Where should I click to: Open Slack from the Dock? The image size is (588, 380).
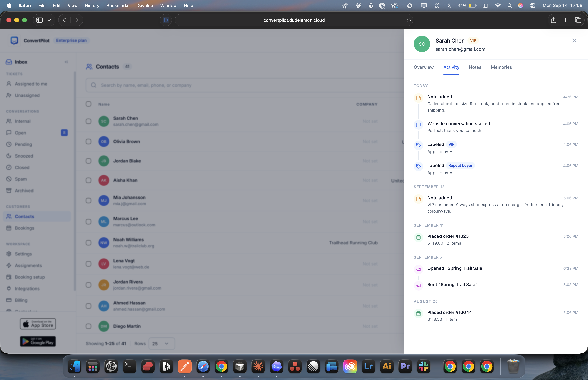pos(423,366)
